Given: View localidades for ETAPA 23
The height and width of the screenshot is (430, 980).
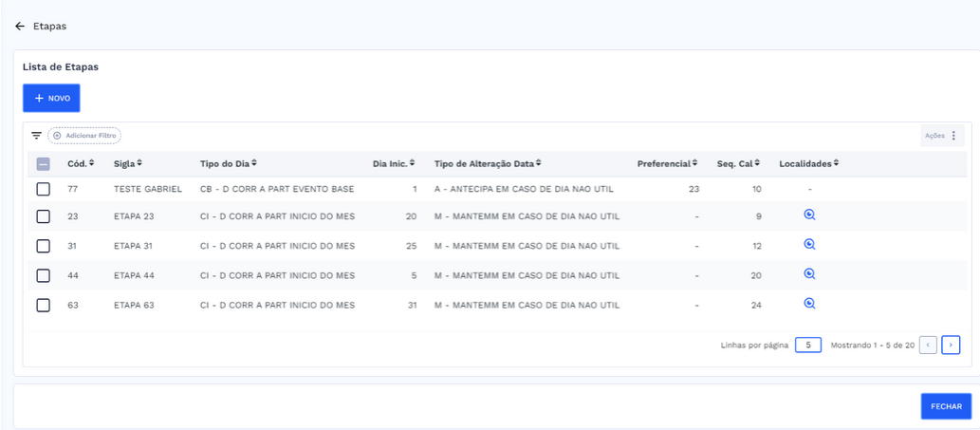Looking at the screenshot, I should point(809,215).
